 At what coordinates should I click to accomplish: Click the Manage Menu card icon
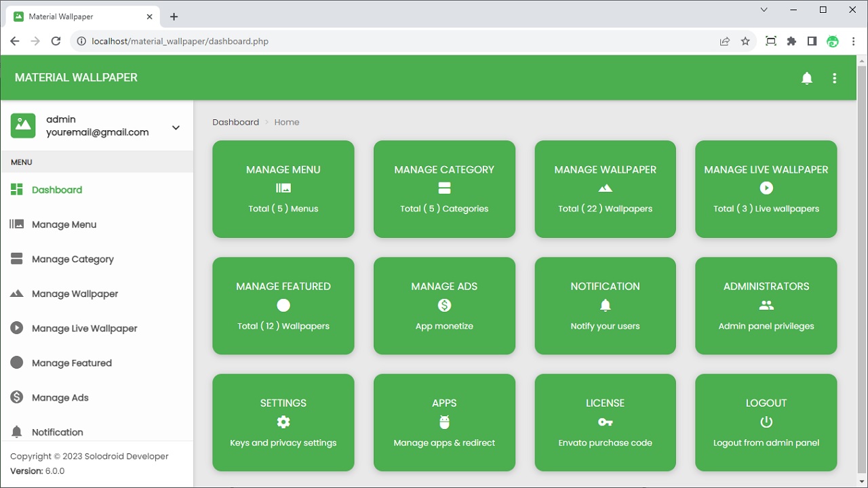(283, 188)
